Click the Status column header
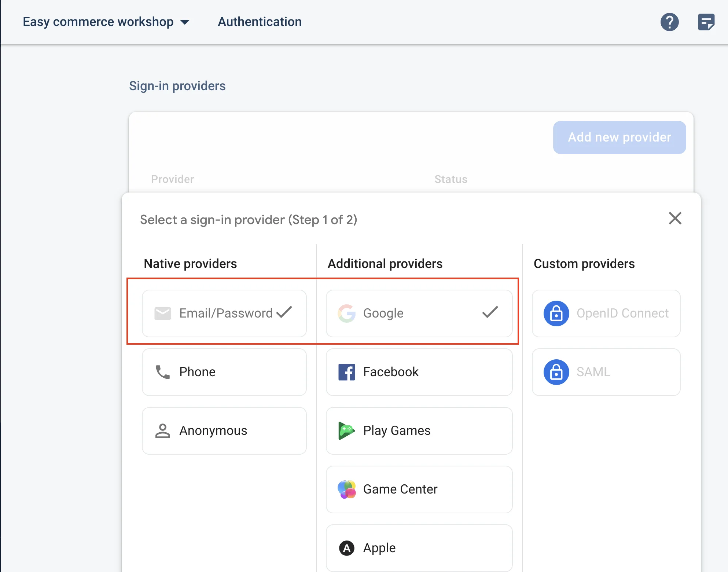 tap(451, 179)
